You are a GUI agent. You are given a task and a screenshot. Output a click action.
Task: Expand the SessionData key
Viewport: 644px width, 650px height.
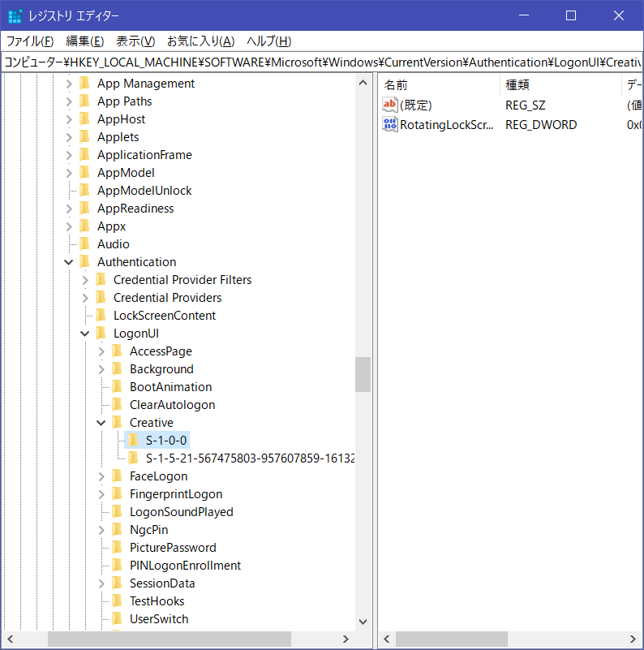[x=101, y=583]
